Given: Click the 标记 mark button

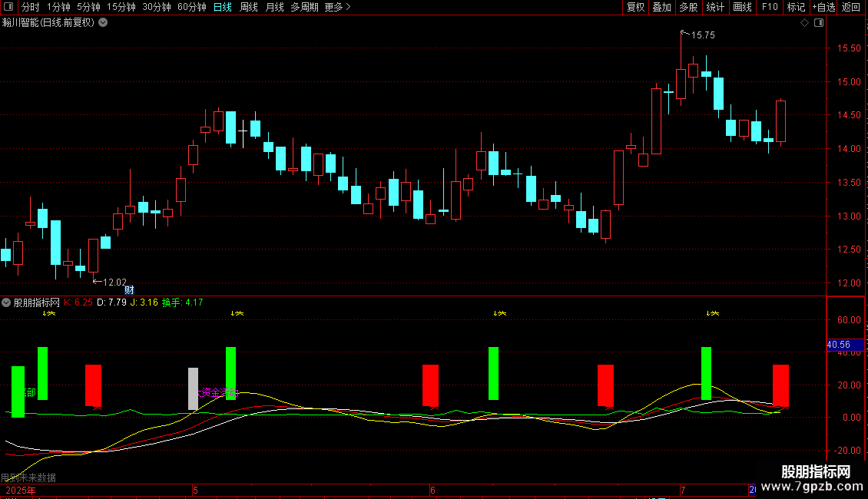Looking at the screenshot, I should pos(796,7).
